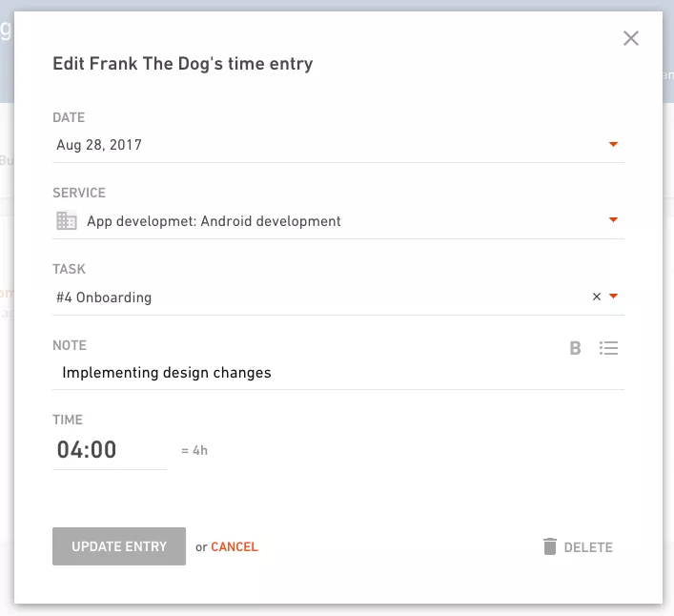The height and width of the screenshot is (616, 674).
Task: Click the building icon beside service
Action: pos(67,220)
